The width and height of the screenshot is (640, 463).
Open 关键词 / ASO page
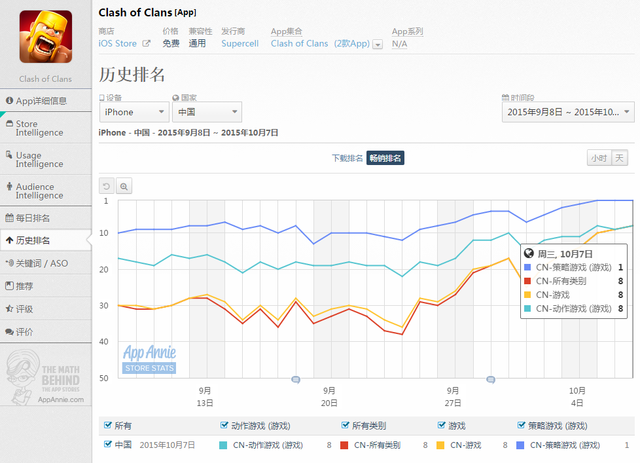click(x=46, y=263)
